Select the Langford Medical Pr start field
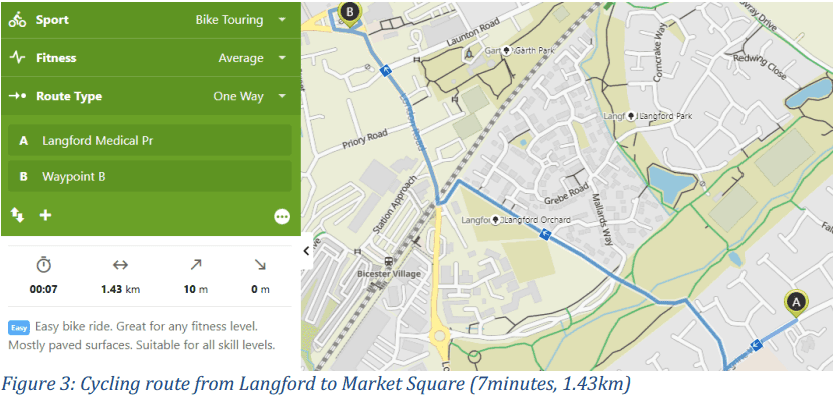840x412 pixels. 149,140
